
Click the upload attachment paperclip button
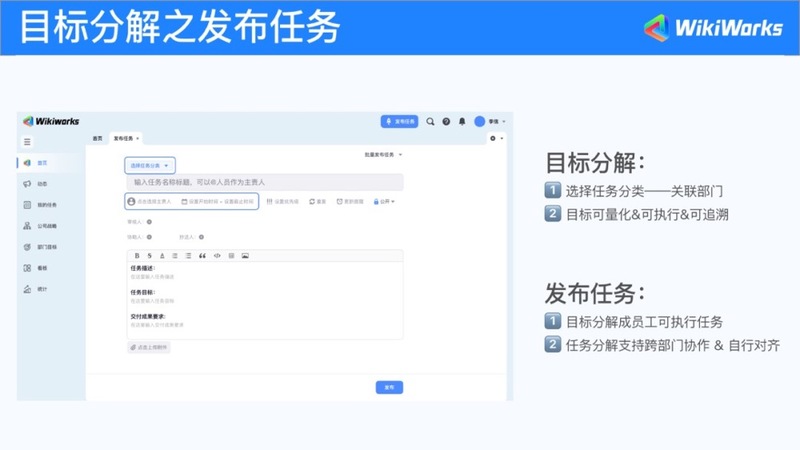pyautogui.click(x=149, y=347)
